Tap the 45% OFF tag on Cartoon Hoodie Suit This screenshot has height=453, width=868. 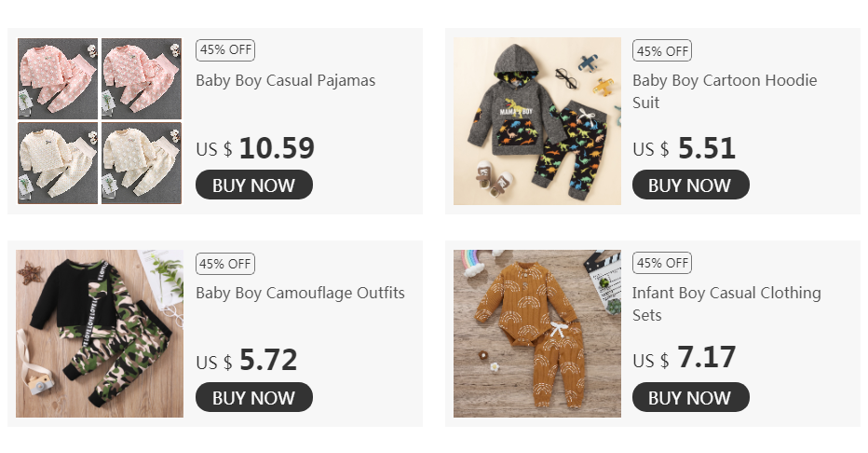point(661,51)
